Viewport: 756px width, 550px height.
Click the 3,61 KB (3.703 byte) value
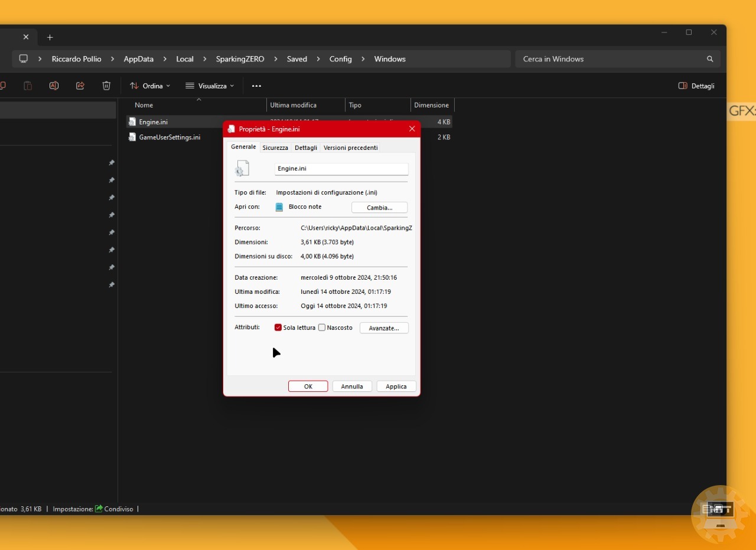point(327,242)
